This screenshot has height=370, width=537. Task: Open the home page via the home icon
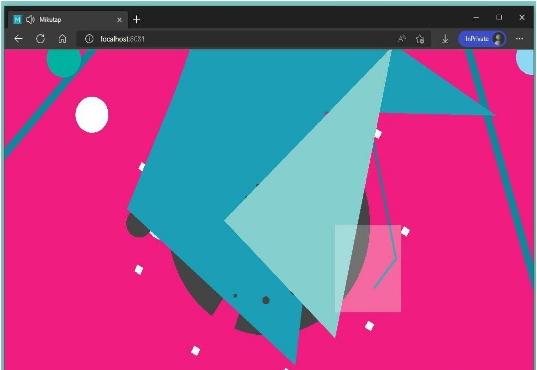point(62,39)
